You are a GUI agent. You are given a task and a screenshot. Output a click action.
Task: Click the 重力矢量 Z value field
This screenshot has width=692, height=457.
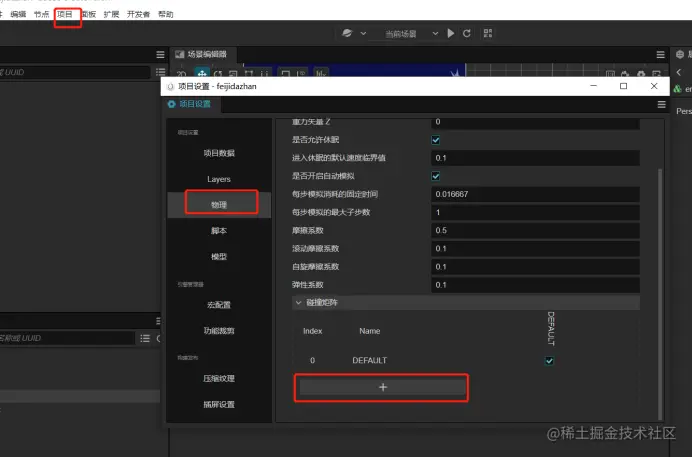tap(535, 123)
